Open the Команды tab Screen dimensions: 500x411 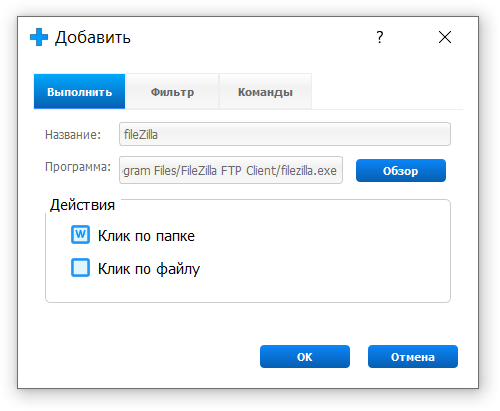[x=265, y=92]
